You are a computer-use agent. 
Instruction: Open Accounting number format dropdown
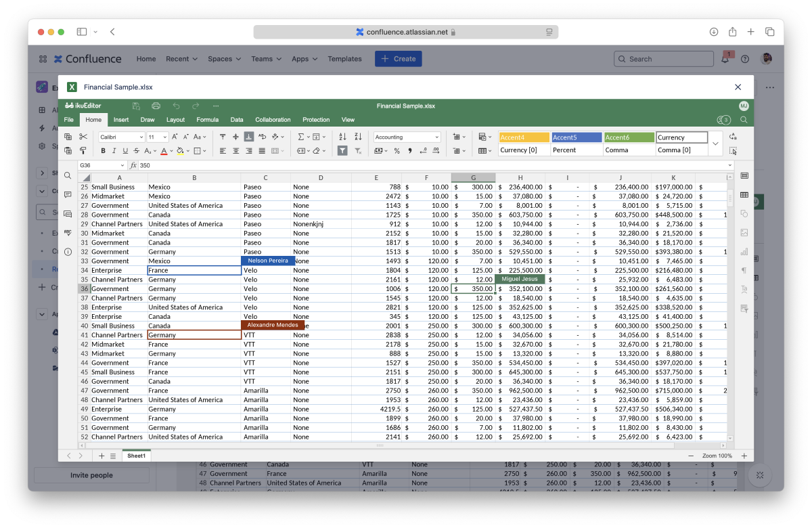coord(407,137)
